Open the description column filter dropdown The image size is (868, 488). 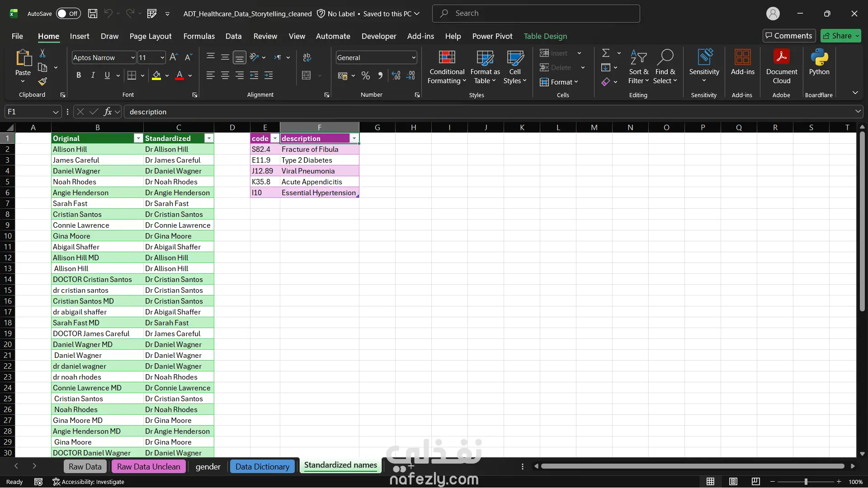(x=354, y=138)
